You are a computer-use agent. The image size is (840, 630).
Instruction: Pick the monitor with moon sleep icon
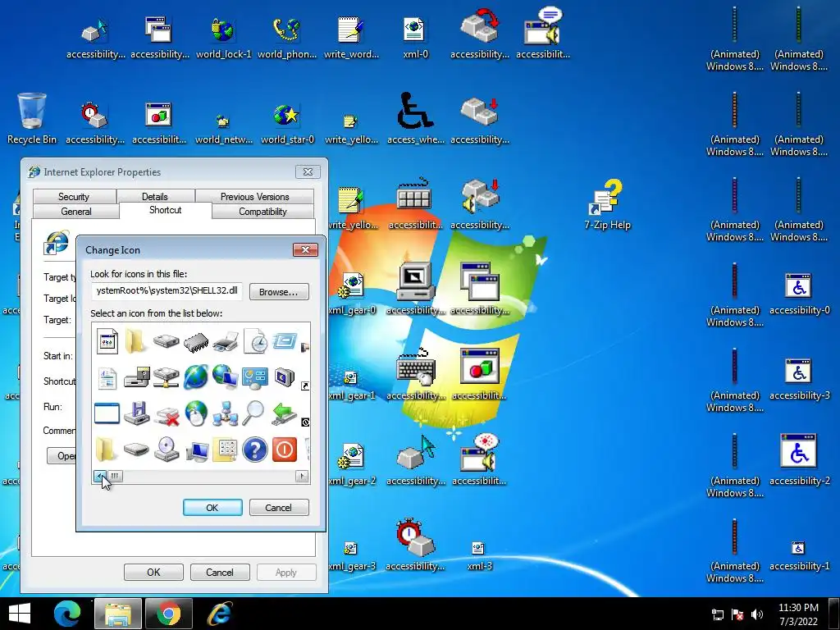tap(285, 377)
